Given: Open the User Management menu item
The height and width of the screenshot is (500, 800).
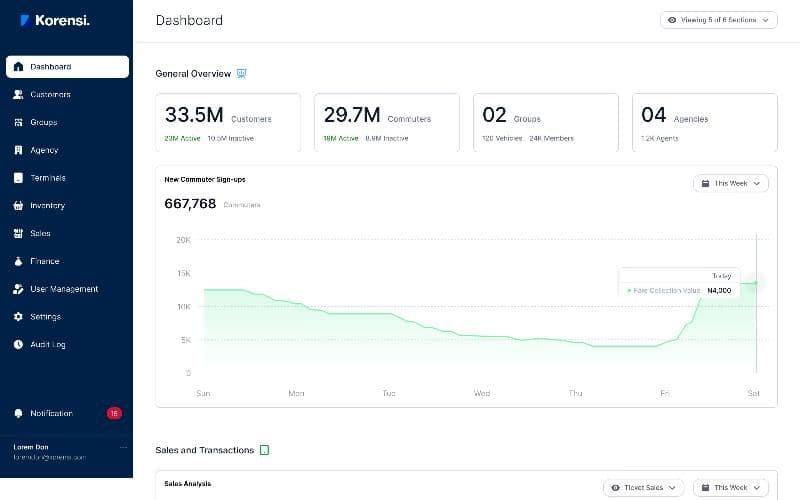Looking at the screenshot, I should coord(67,289).
